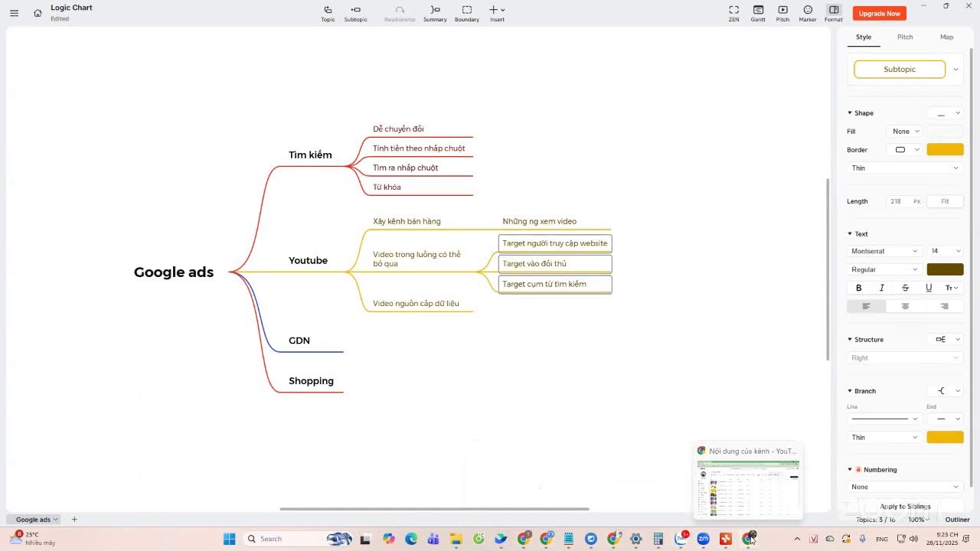This screenshot has height=551, width=980.
Task: Start Pitch presentation mode
Action: pyautogui.click(x=782, y=13)
